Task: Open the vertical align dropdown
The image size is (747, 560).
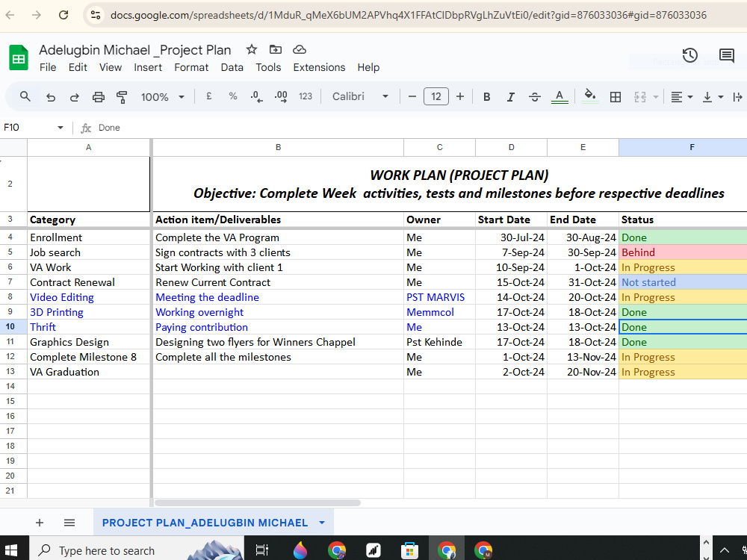Action: [x=713, y=97]
